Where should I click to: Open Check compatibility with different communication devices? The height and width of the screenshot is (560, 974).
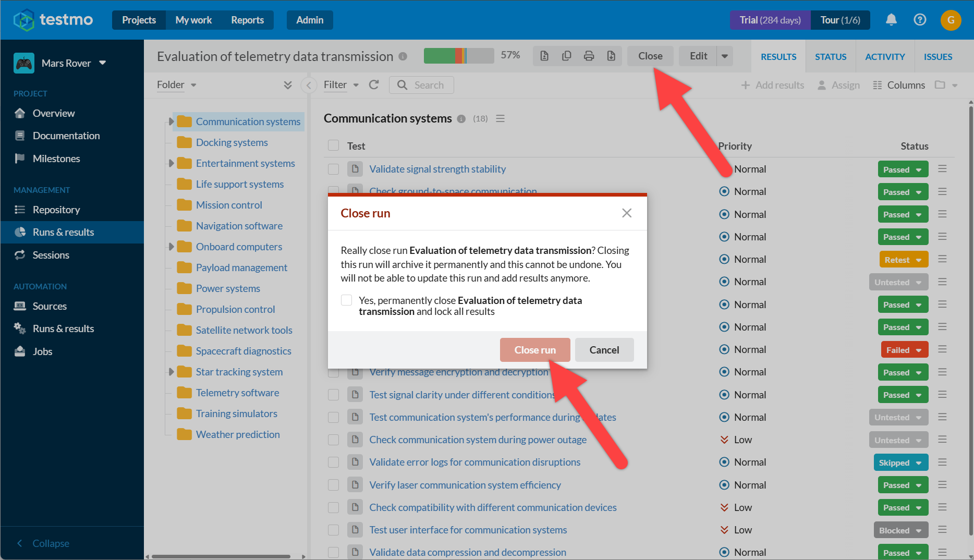(493, 507)
